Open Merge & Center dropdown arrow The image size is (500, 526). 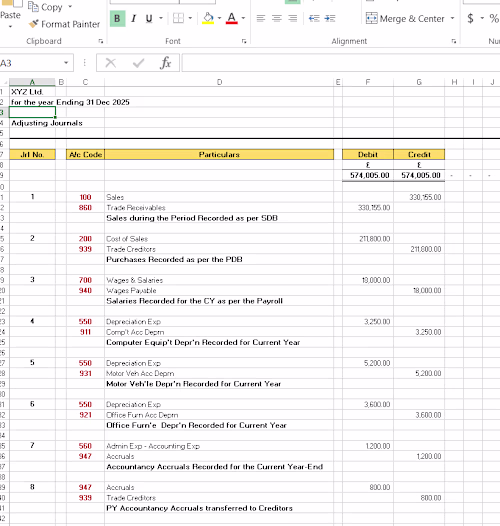click(x=452, y=18)
